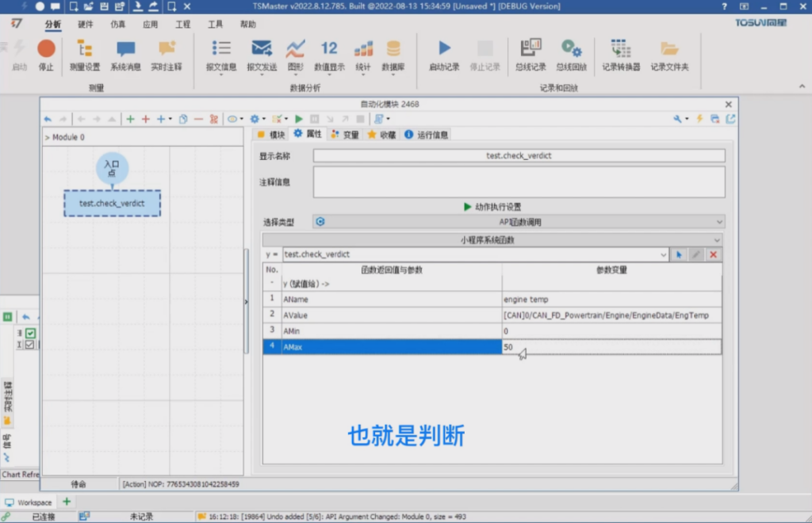Open the blue plus dropdown arrow in module toolbar
Screen dimensions: 812x523
pos(170,119)
